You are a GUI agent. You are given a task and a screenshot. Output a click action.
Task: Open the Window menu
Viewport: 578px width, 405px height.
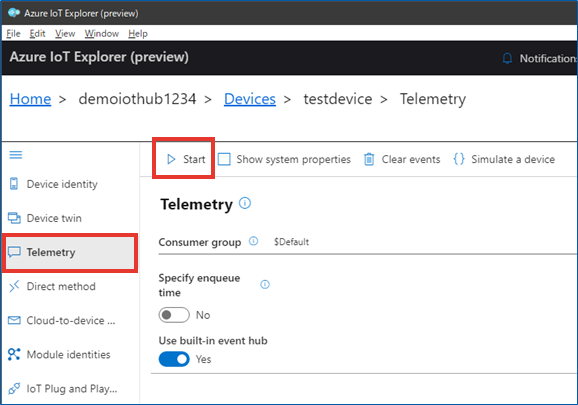[x=102, y=34]
